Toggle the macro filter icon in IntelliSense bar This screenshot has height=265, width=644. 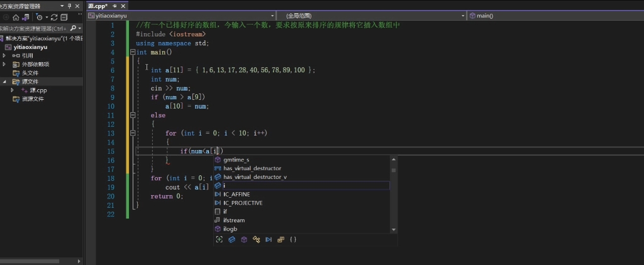coord(269,239)
